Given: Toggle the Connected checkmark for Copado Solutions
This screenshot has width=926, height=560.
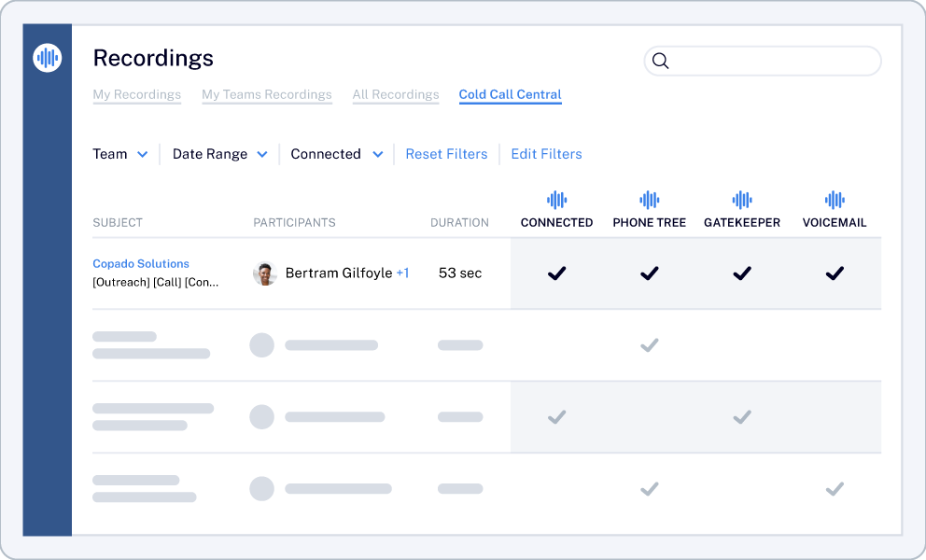Looking at the screenshot, I should pyautogui.click(x=556, y=273).
